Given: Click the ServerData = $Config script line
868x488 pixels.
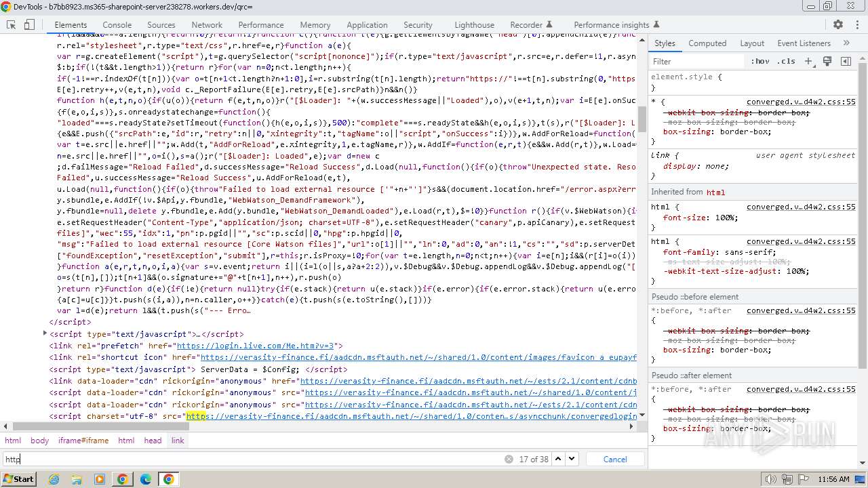Looking at the screenshot, I should click(x=198, y=369).
